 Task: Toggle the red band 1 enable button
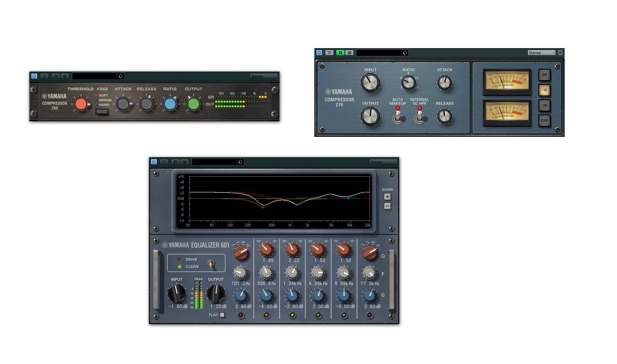241,315
